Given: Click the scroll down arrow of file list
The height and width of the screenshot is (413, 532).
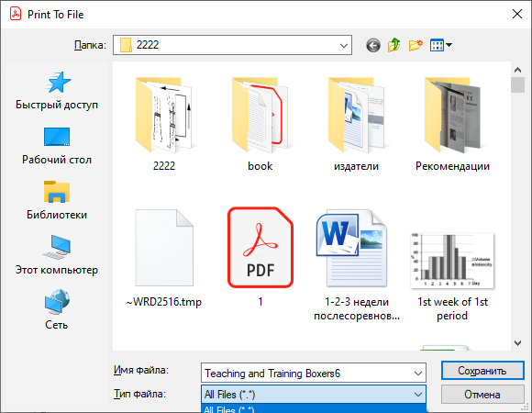Looking at the screenshot, I should click(517, 343).
